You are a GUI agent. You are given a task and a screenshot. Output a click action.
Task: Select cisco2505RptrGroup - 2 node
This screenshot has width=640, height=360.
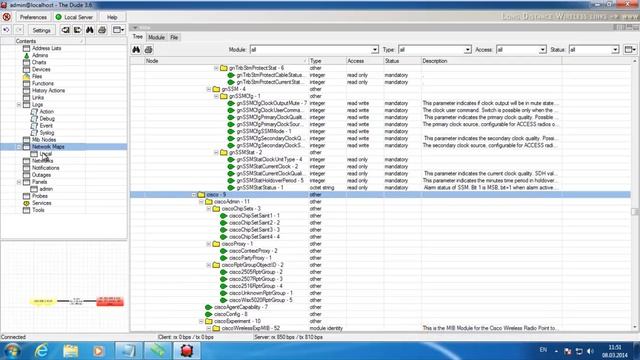[256, 272]
